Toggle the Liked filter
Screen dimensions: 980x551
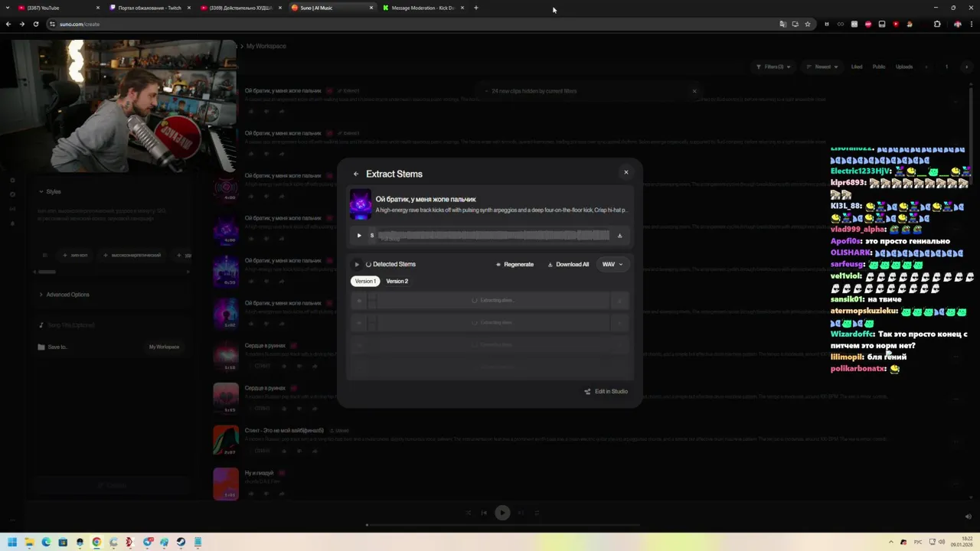click(x=857, y=67)
